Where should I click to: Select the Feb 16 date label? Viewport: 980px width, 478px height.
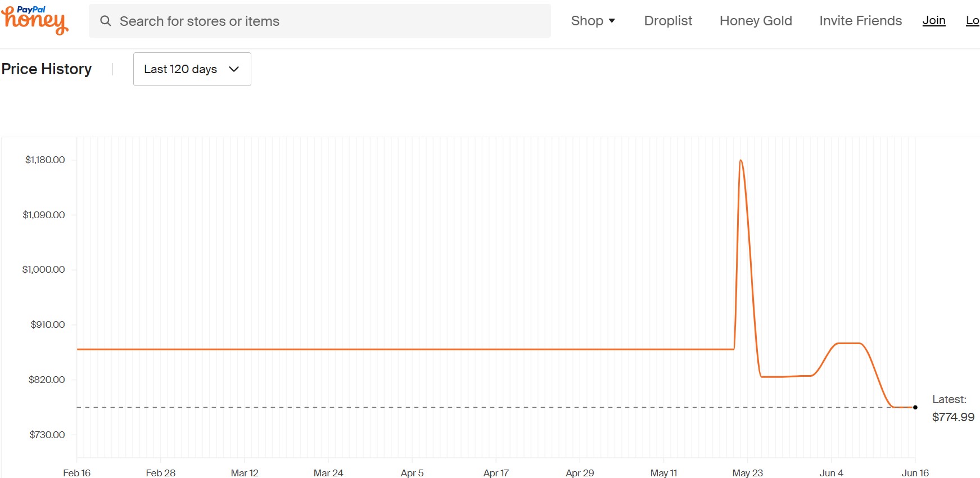tap(76, 473)
